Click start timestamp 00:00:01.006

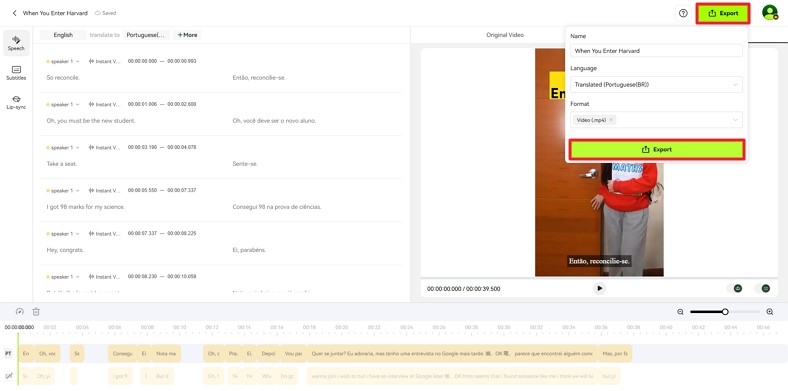click(142, 105)
